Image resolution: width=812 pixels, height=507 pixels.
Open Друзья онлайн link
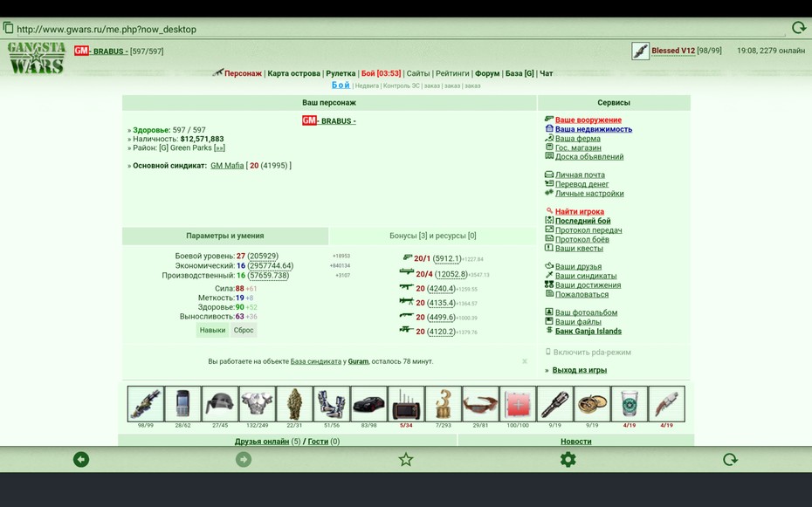point(262,442)
